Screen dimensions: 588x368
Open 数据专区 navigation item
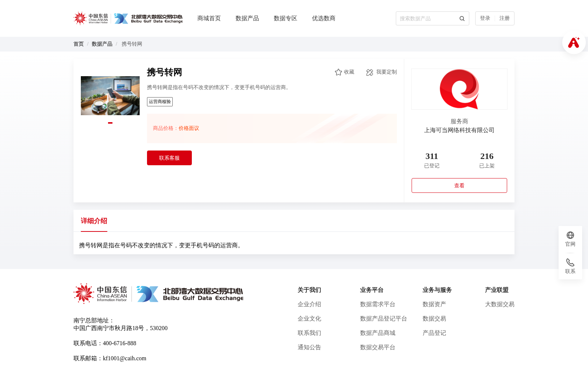point(286,18)
